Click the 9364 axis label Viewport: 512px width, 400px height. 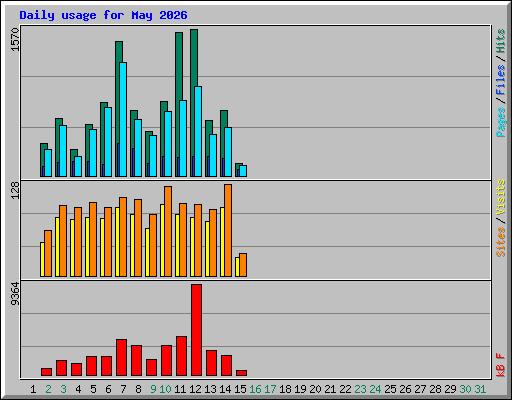[x=15, y=293]
